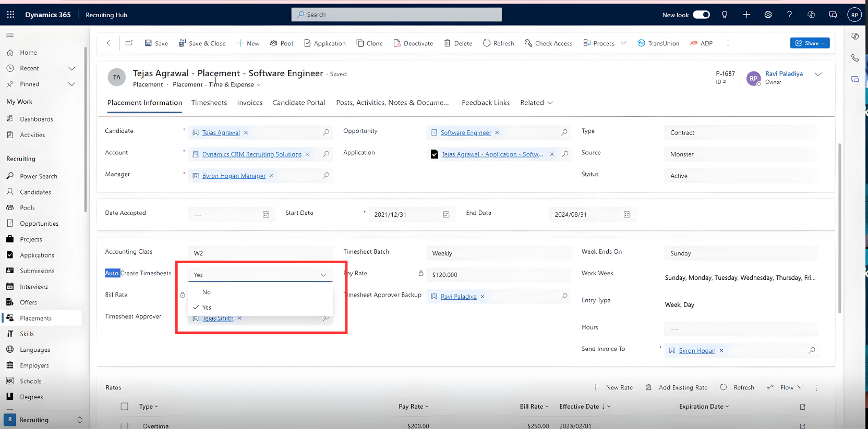
Task: Open the settings gear icon
Action: (768, 15)
